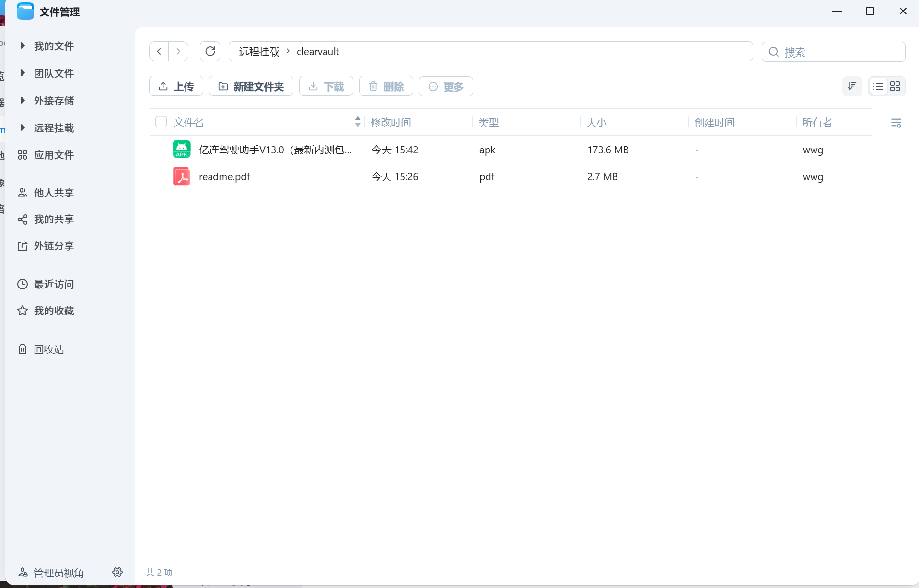Focus the 搜索 search field
This screenshot has height=588, width=919.
[834, 52]
